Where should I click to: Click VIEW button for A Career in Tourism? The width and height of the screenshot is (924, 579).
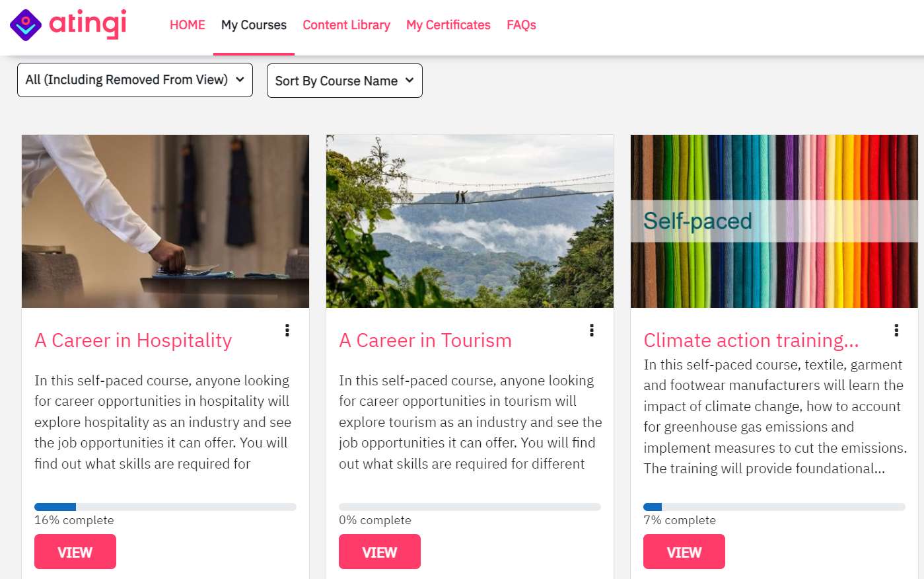tap(380, 552)
